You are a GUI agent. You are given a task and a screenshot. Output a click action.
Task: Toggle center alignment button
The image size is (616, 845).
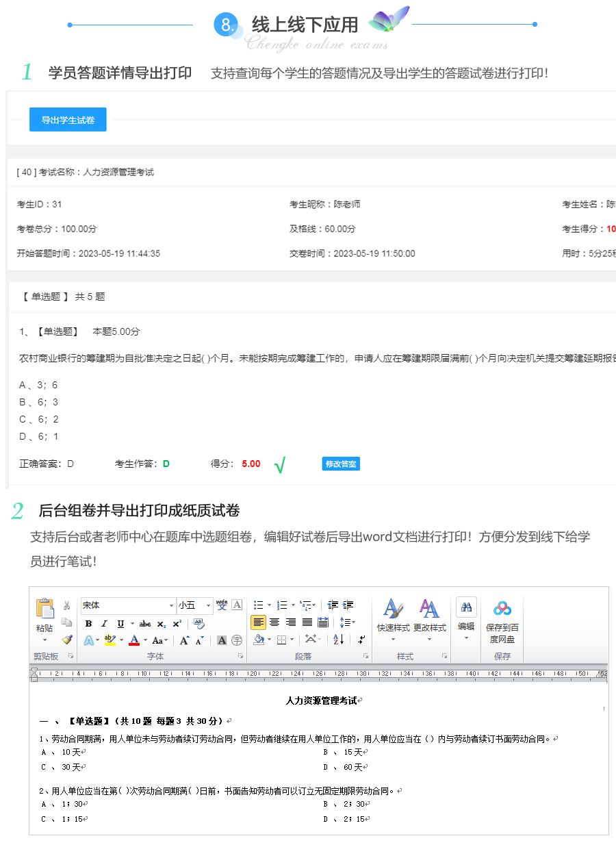274,622
